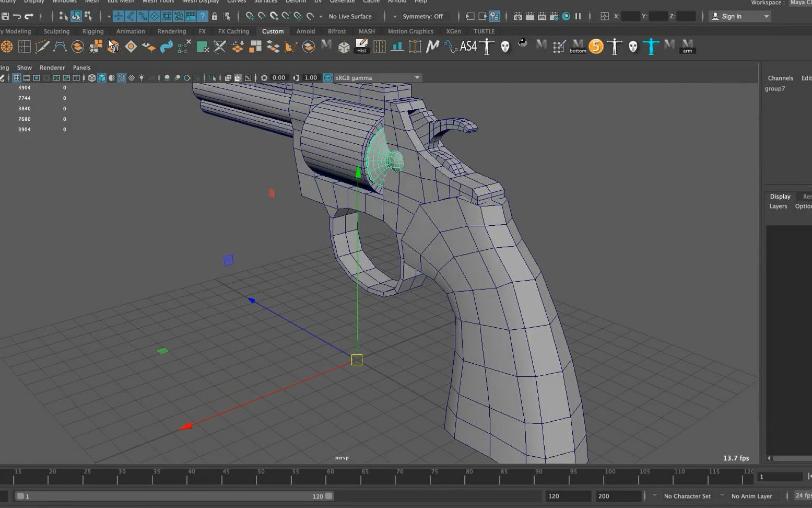This screenshot has width=812, height=508.
Task: Open Render Settings from the status line
Action: [554, 16]
